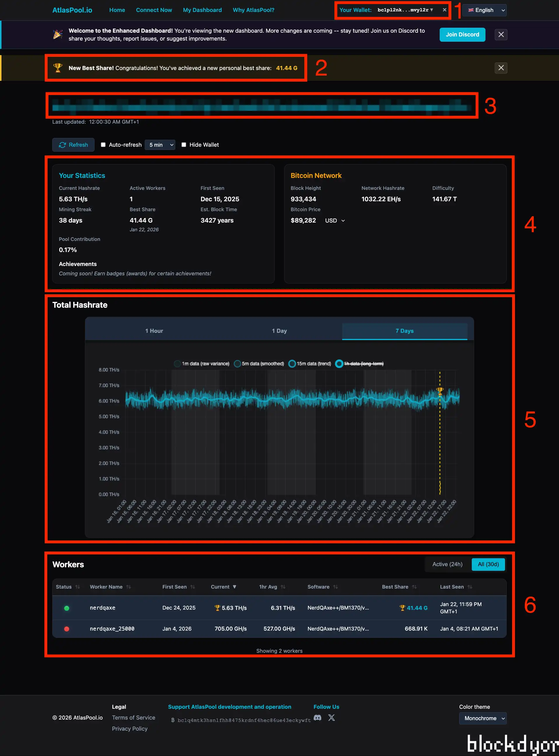The height and width of the screenshot is (756, 559).
Task: Open the 5 min refresh interval dropdown
Action: click(x=160, y=144)
